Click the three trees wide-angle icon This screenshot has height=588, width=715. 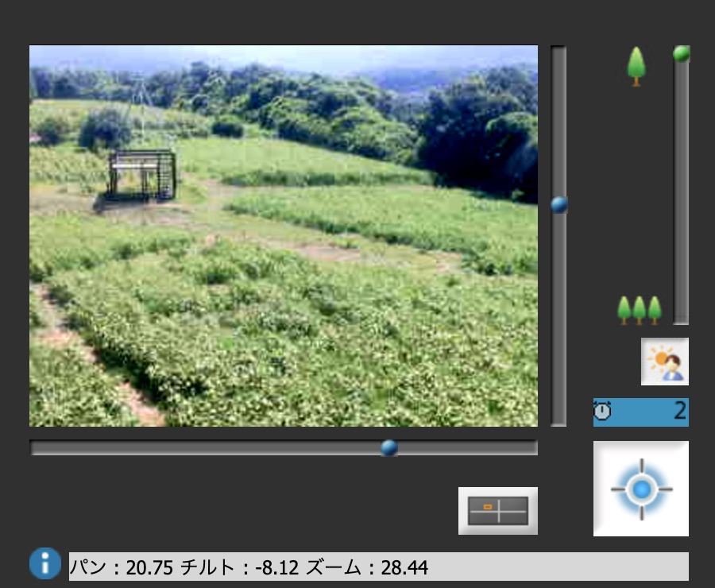click(x=640, y=310)
